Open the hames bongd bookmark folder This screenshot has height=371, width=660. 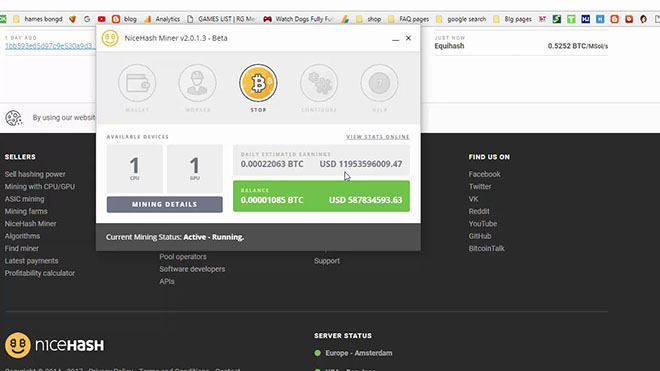[x=38, y=19]
